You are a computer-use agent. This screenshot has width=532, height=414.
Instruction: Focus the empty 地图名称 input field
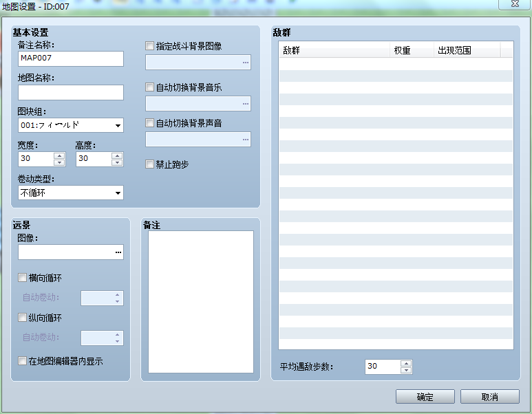[x=71, y=92]
